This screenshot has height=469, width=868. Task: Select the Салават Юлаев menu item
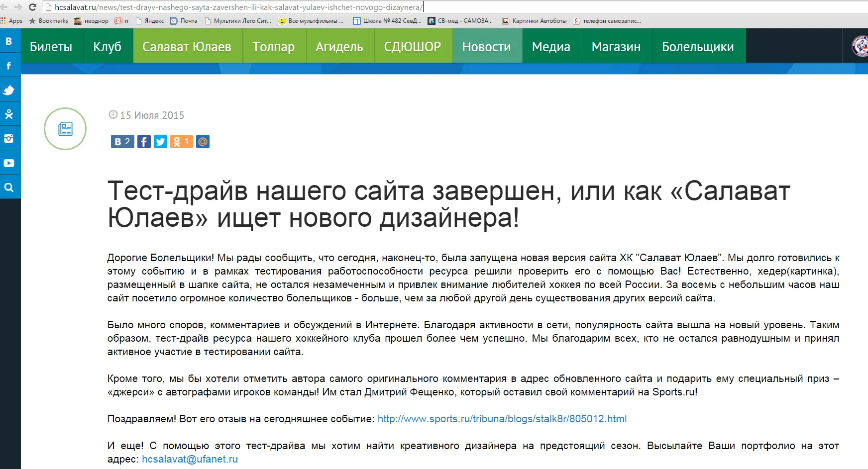point(187,46)
